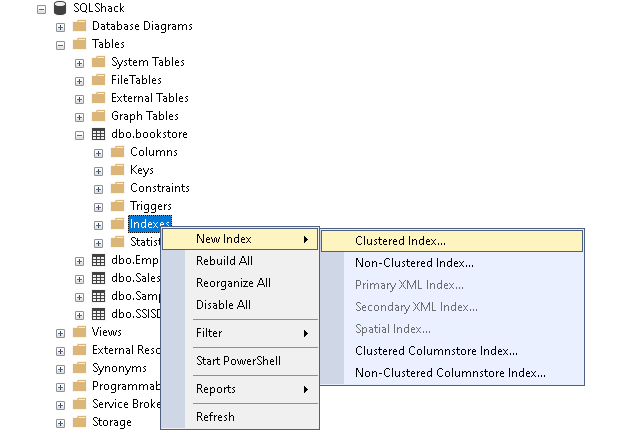Click the Storage folder icon
The image size is (642, 430).
[79, 422]
